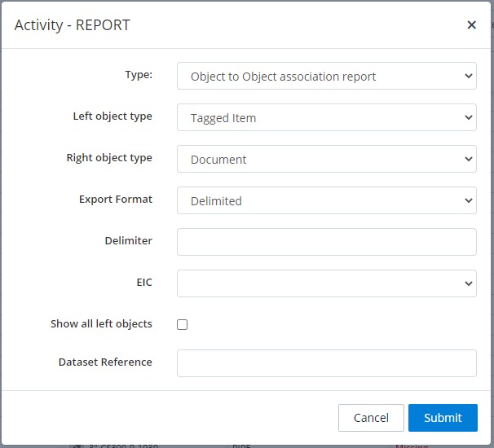Image resolution: width=494 pixels, height=448 pixels.
Task: Open the Right object type dropdown
Action: pos(327,159)
